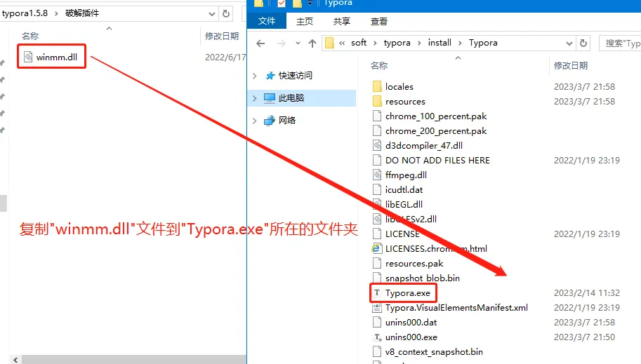Click 2023/2/14 11:32 date of Typora.exe
The height and width of the screenshot is (364, 641).
click(587, 293)
